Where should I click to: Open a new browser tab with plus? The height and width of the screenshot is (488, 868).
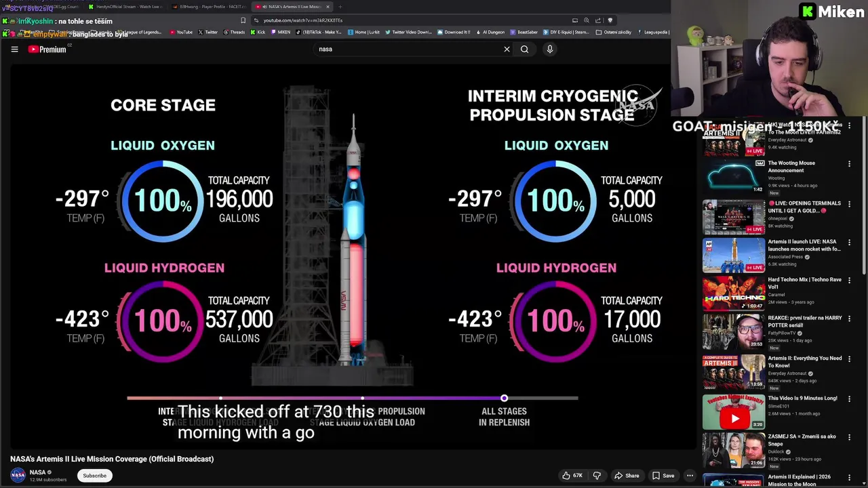340,7
